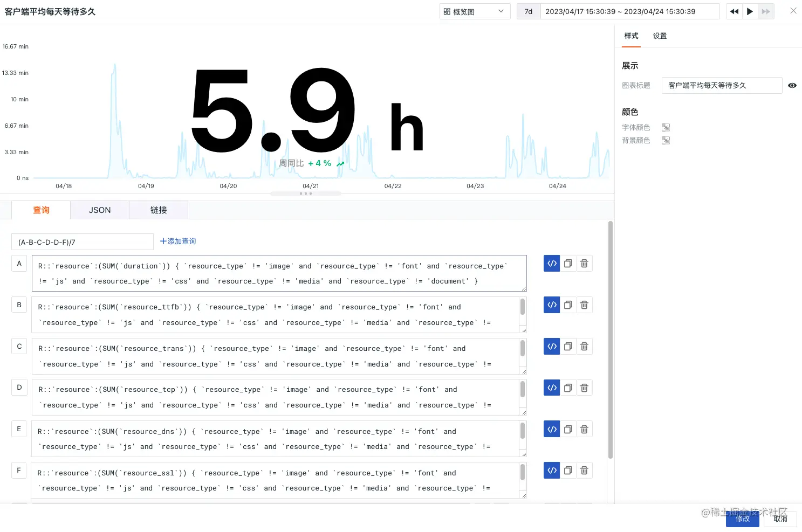Switch to the 链接 tab
Screen dimensions: 802x532
coord(159,210)
